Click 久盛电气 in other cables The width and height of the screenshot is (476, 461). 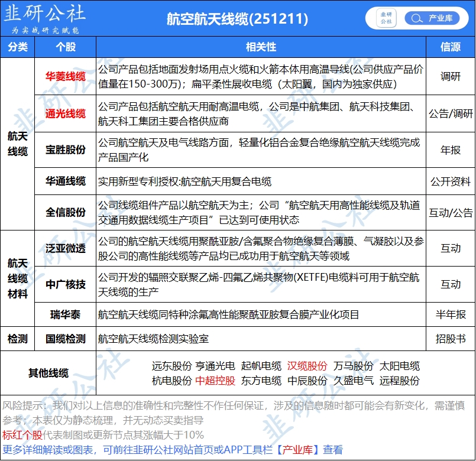coord(354,381)
